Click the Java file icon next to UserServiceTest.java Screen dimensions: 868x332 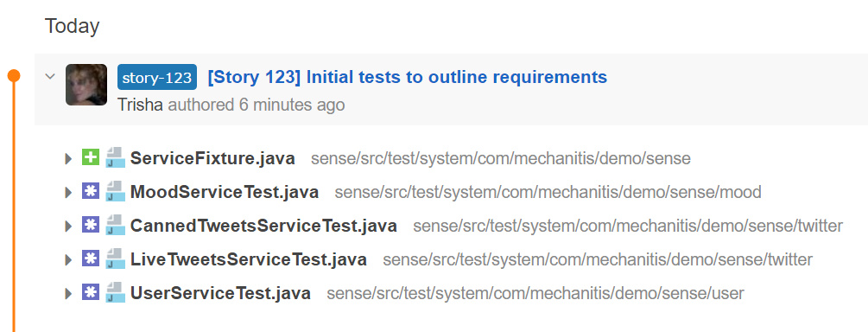(x=115, y=292)
